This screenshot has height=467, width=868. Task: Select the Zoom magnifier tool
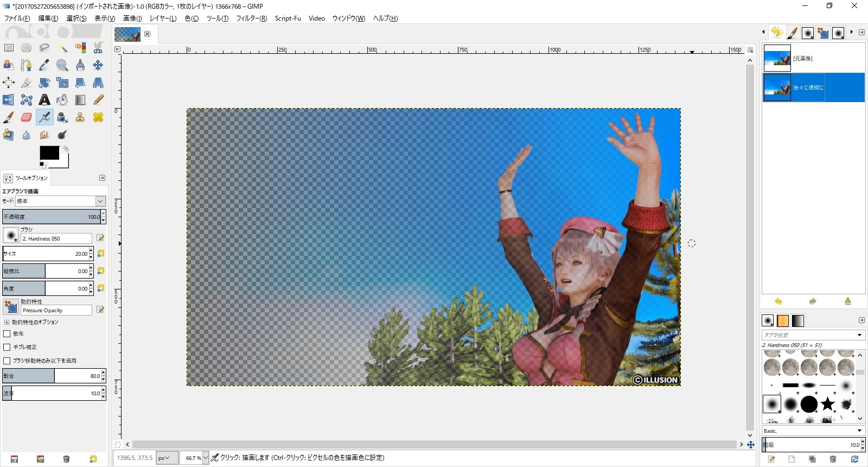click(x=62, y=65)
